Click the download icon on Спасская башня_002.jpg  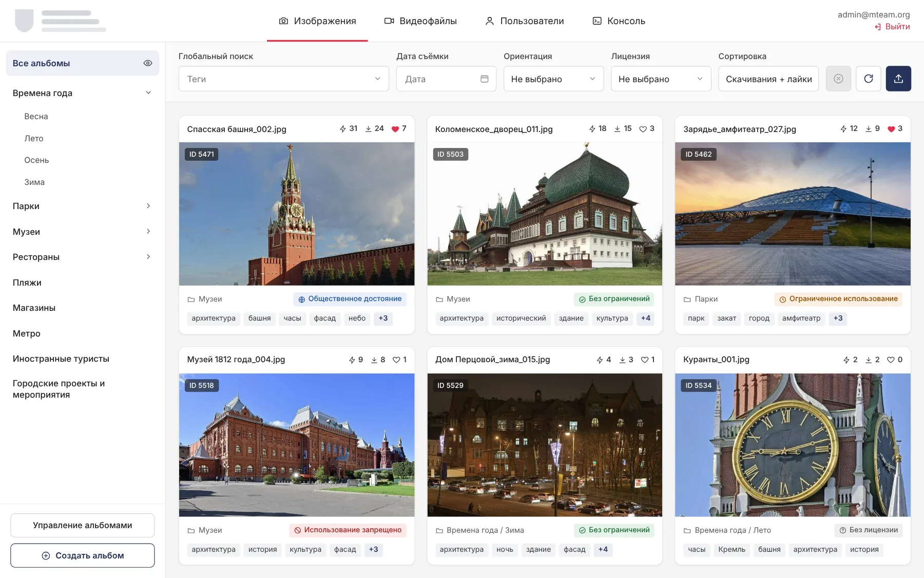pos(369,129)
